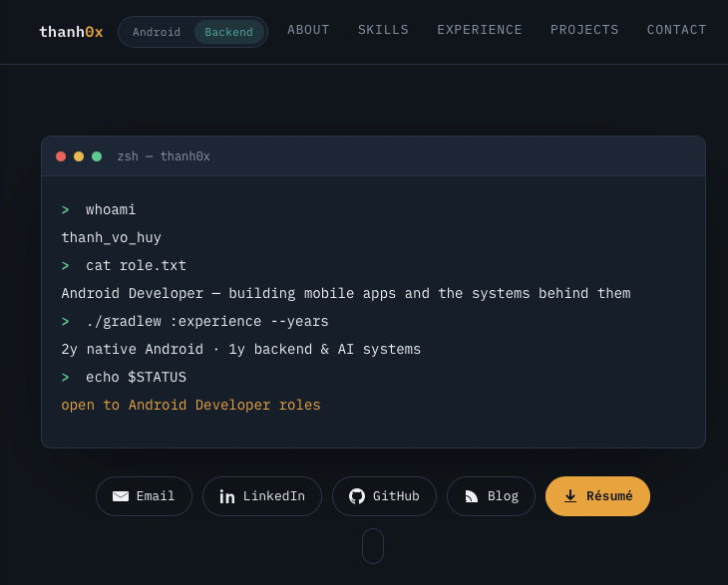Viewport: 728px width, 585px height.
Task: Visit the GitHub button
Action: point(384,496)
